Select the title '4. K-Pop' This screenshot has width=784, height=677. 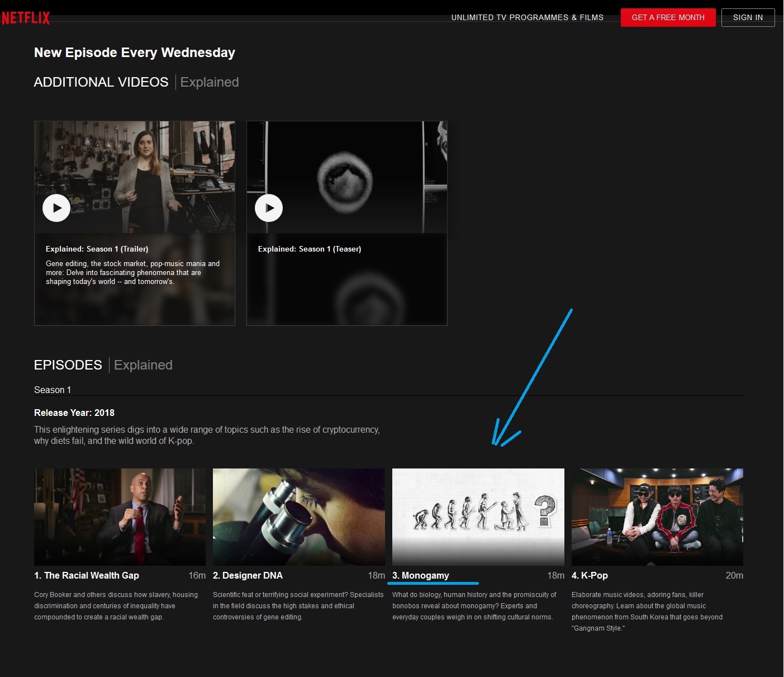pyautogui.click(x=590, y=575)
